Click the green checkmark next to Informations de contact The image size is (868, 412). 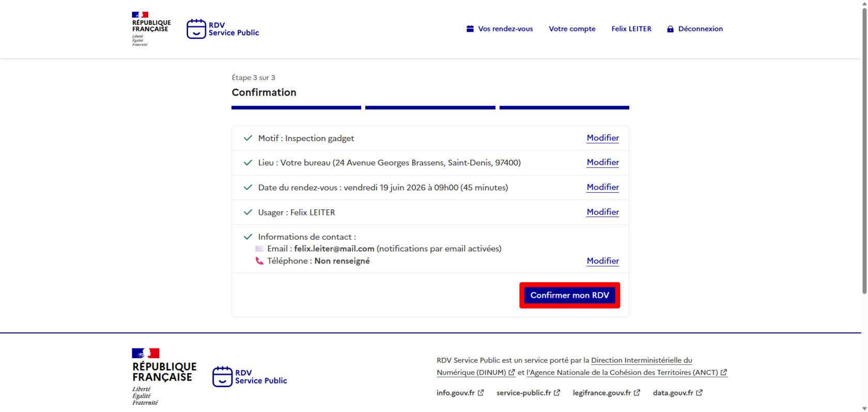coord(248,237)
